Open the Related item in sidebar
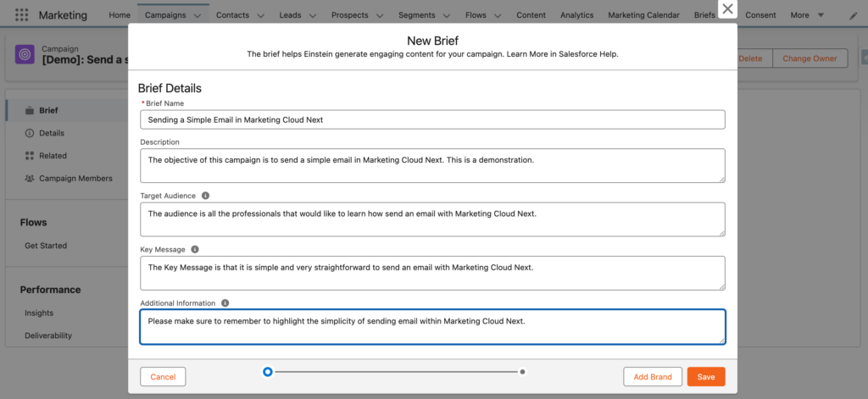This screenshot has height=399, width=868. coord(53,156)
